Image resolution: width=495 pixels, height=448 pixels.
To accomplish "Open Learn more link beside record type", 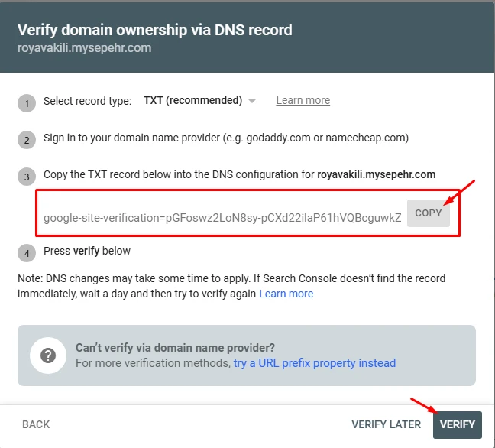I will tap(303, 100).
